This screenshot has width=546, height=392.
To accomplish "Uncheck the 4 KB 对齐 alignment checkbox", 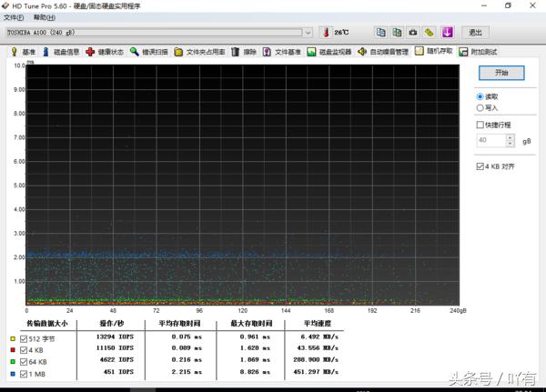I will tap(480, 167).
